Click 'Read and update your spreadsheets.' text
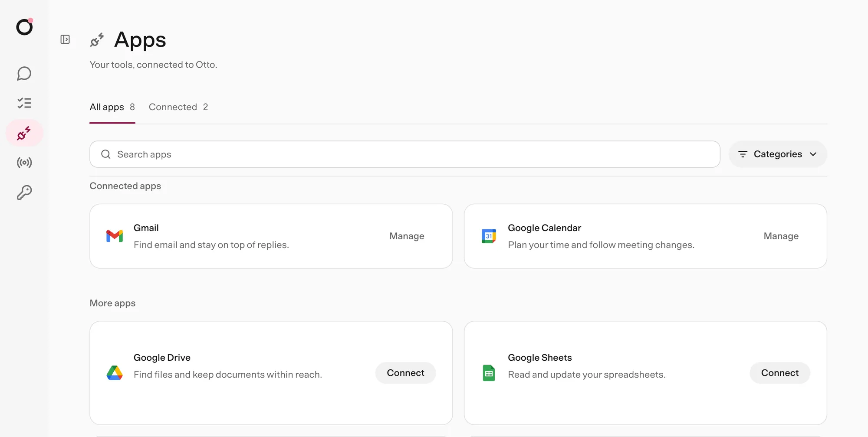Image resolution: width=868 pixels, height=437 pixels. pos(587,375)
